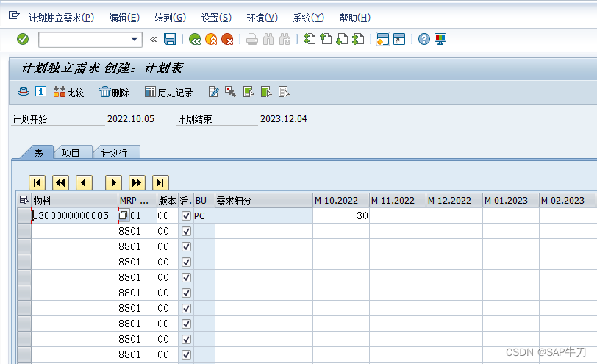Screen dimensions: 597x364
Task: Save with the floppy disk icon
Action: (x=170, y=39)
